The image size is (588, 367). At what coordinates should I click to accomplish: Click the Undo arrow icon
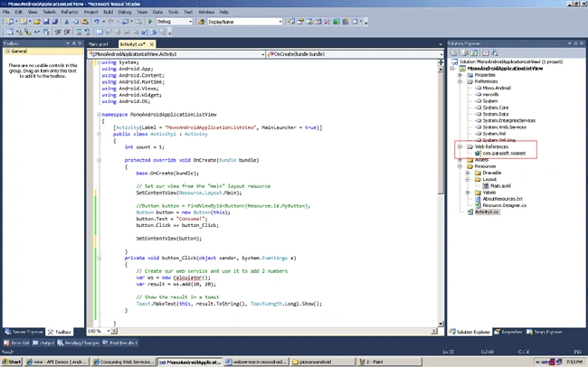pos(97,22)
